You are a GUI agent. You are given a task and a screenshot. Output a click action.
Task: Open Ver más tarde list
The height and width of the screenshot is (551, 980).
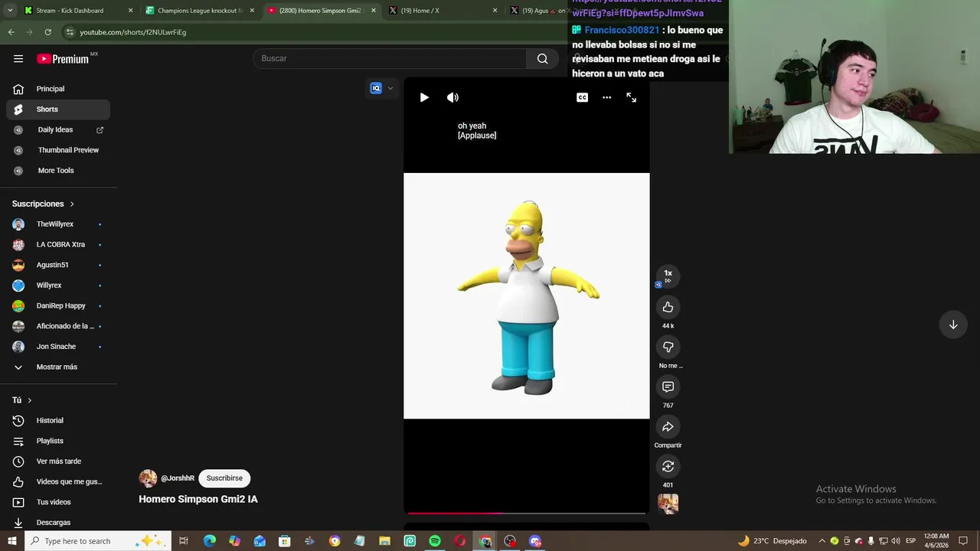pyautogui.click(x=58, y=461)
